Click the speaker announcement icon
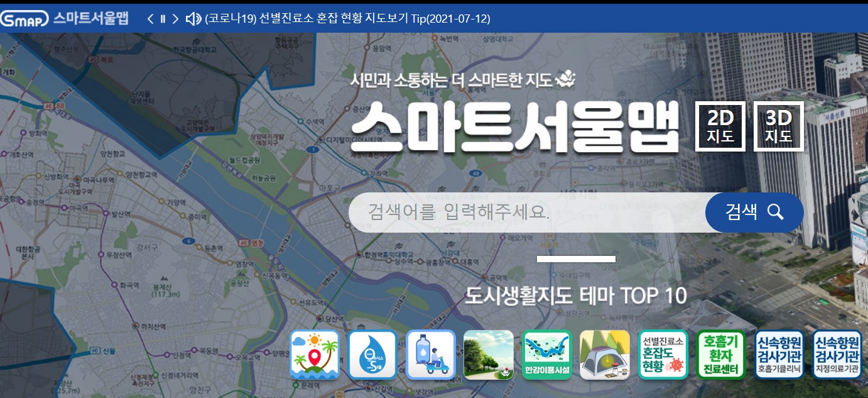868x398 pixels. 193,19
